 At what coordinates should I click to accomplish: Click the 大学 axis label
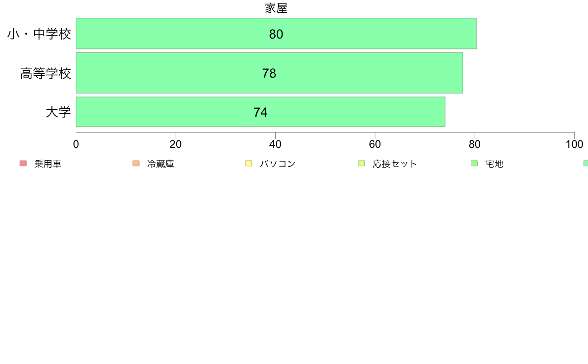tap(58, 112)
